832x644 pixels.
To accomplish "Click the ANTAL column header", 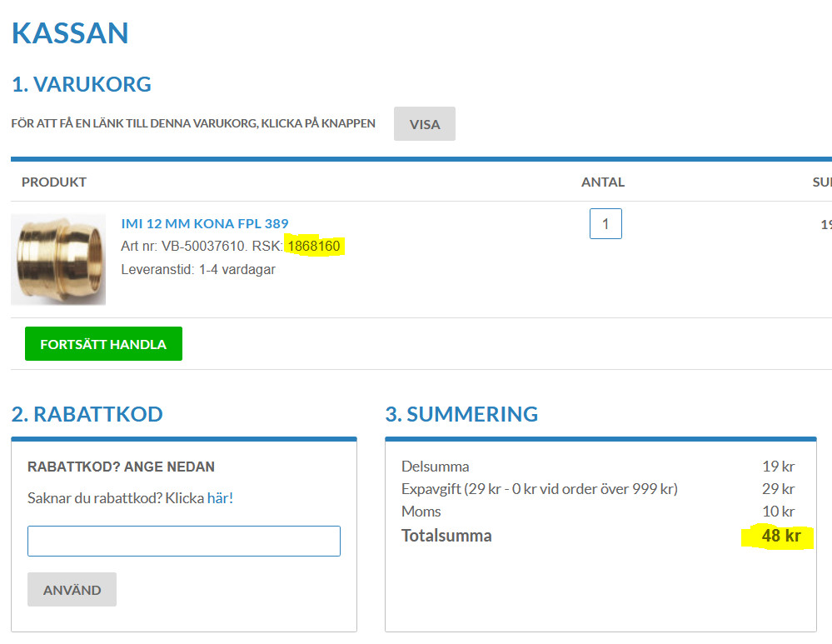I will 602,182.
